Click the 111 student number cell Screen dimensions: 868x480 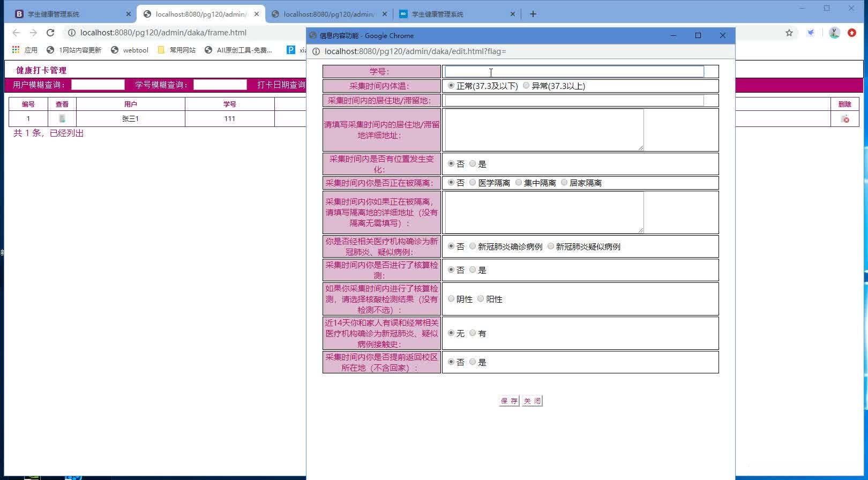(230, 118)
